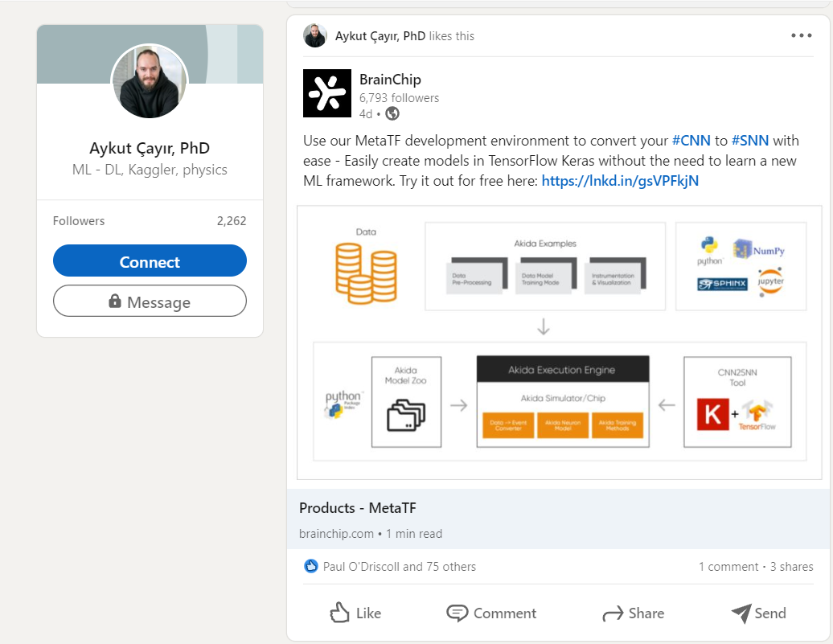
Task: Open Aykut Çayır's large profile photo
Action: coord(150,83)
